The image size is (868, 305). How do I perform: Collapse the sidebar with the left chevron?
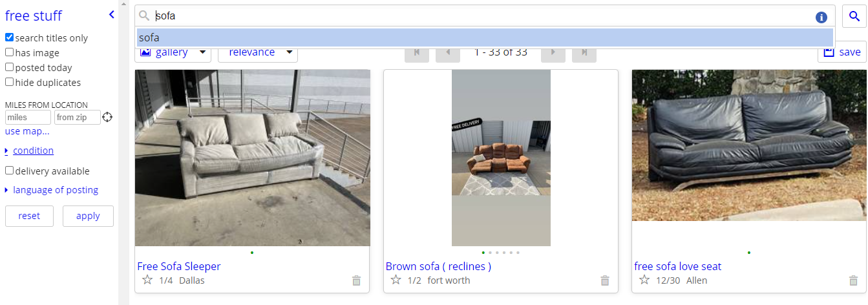point(111,14)
